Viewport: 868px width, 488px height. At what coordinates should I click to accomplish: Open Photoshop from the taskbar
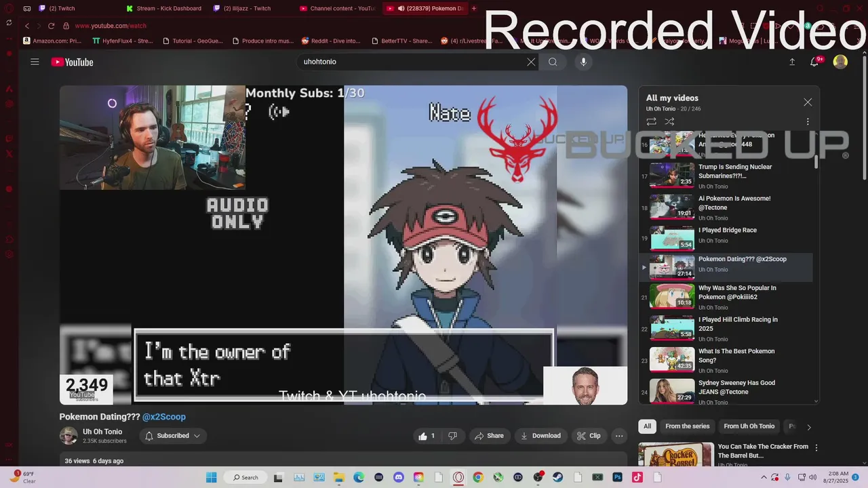point(618,477)
